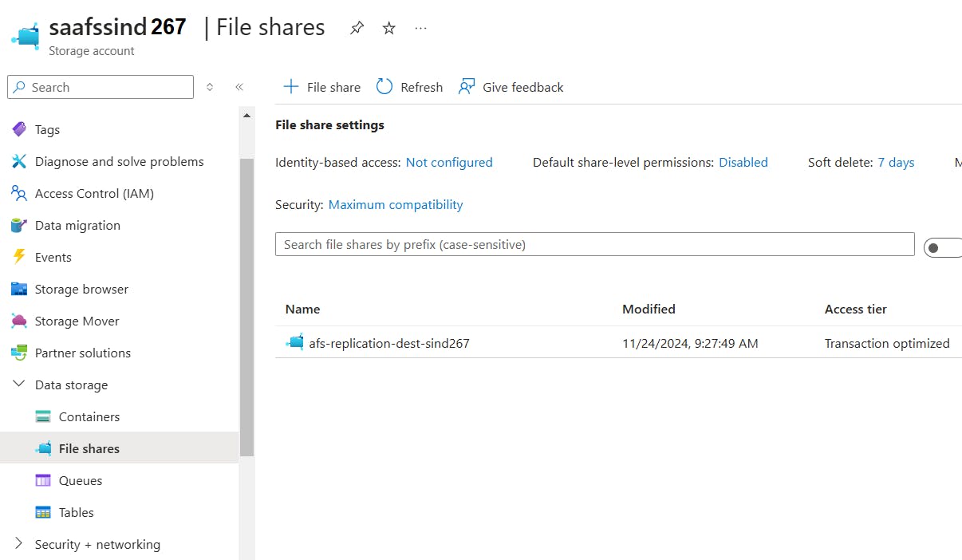Expand the Security + networking section

(18, 544)
